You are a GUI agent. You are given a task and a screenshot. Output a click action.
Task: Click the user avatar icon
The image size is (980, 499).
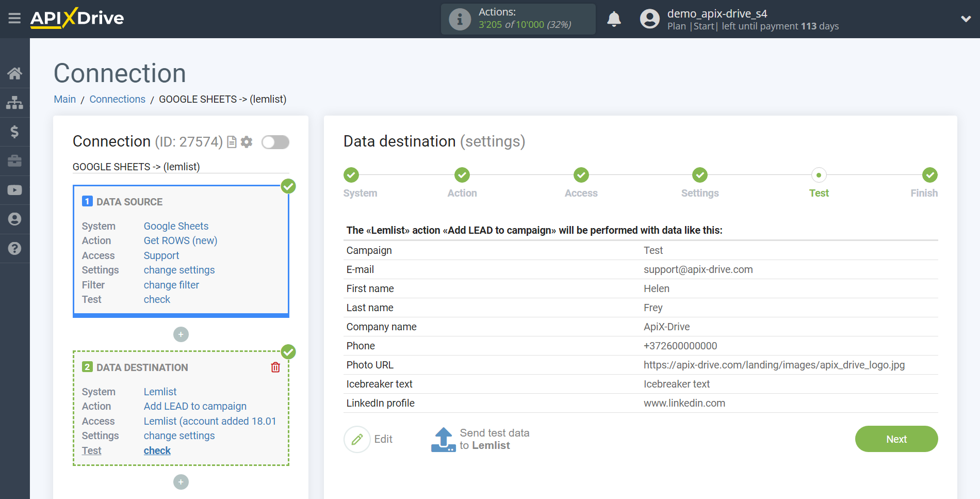click(x=650, y=19)
